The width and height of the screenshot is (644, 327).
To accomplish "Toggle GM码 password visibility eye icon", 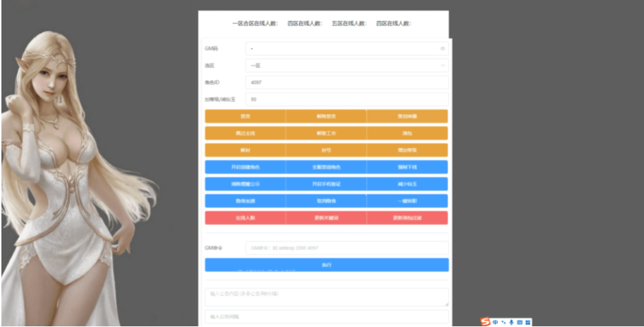I will click(442, 49).
